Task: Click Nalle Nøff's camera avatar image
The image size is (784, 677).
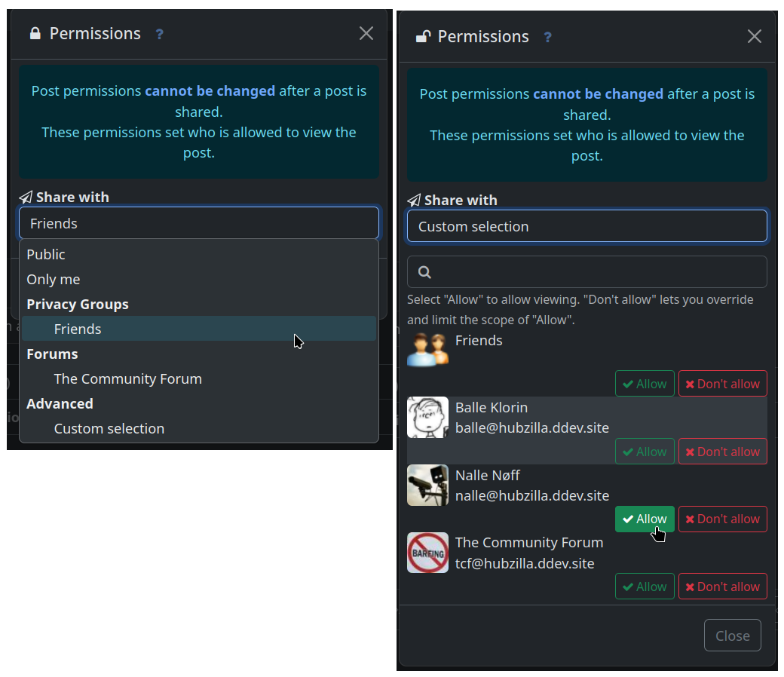Action: click(x=427, y=485)
